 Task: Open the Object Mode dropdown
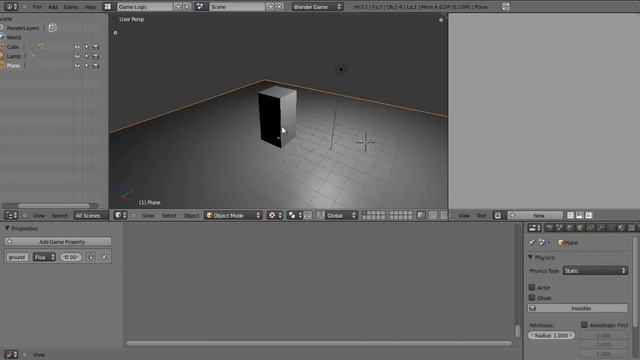pyautogui.click(x=233, y=216)
